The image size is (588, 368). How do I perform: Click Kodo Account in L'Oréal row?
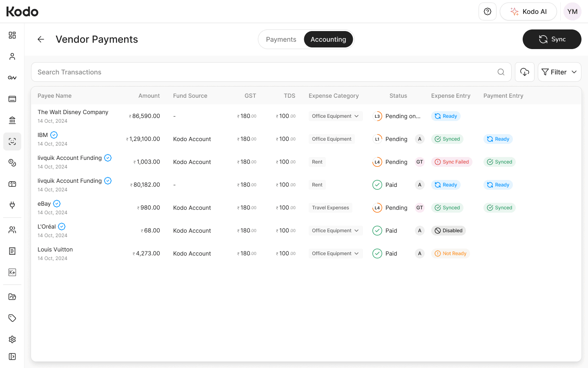click(x=192, y=231)
